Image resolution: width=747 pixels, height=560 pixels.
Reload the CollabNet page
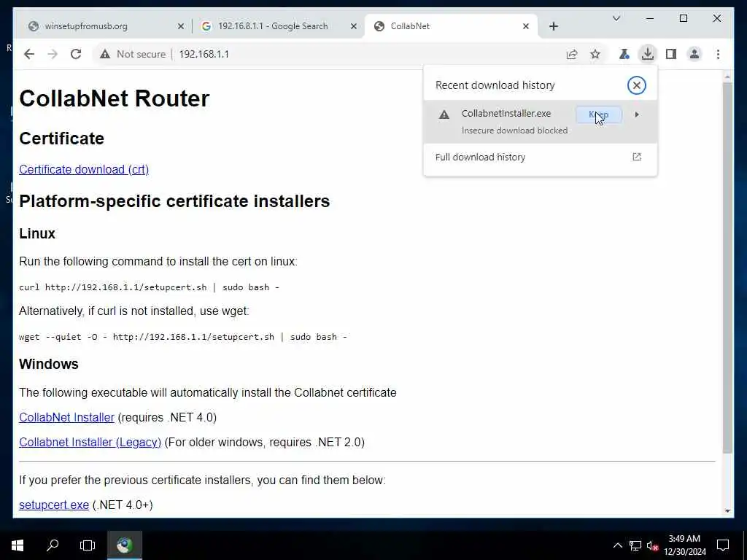point(76,54)
